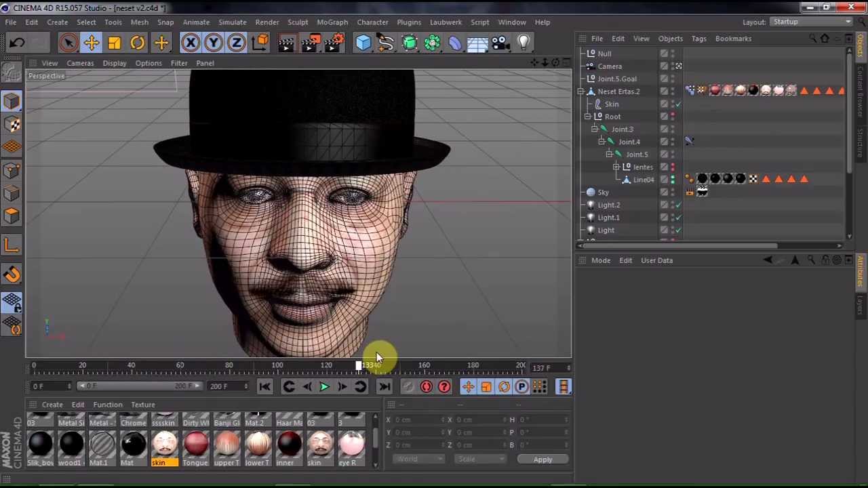Add a Cube primitive object

(x=363, y=43)
